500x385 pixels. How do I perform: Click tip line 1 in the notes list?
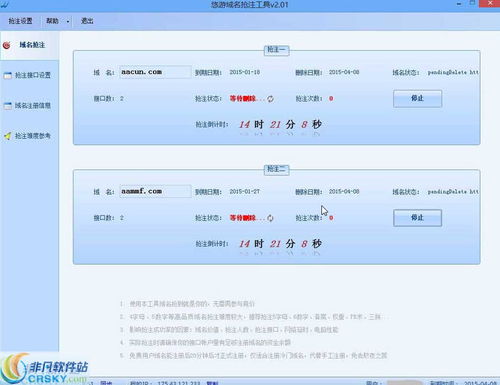187,304
